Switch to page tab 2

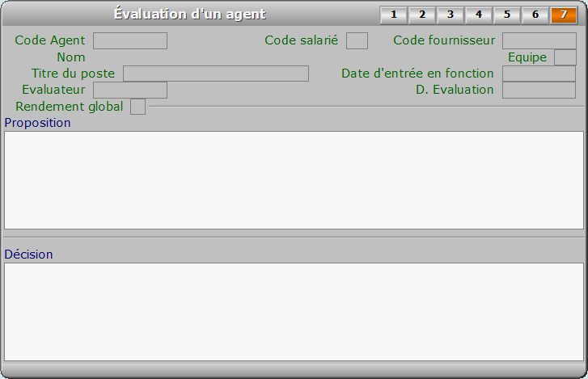coord(422,15)
